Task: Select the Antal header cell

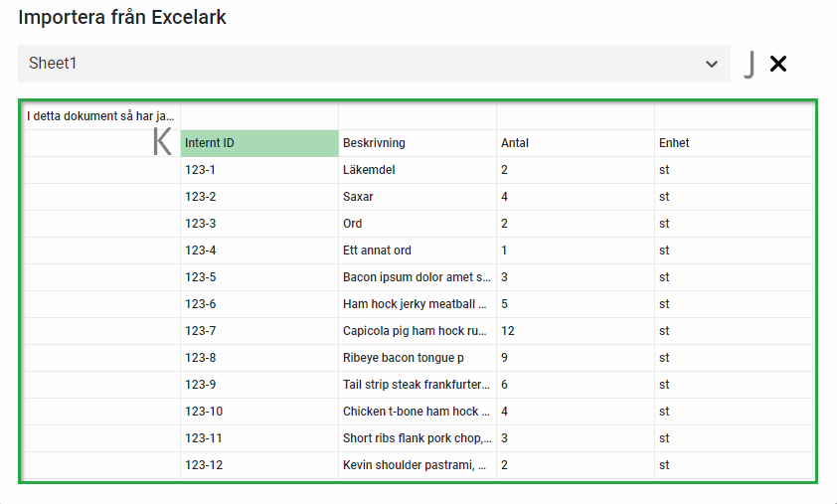Action: point(575,143)
